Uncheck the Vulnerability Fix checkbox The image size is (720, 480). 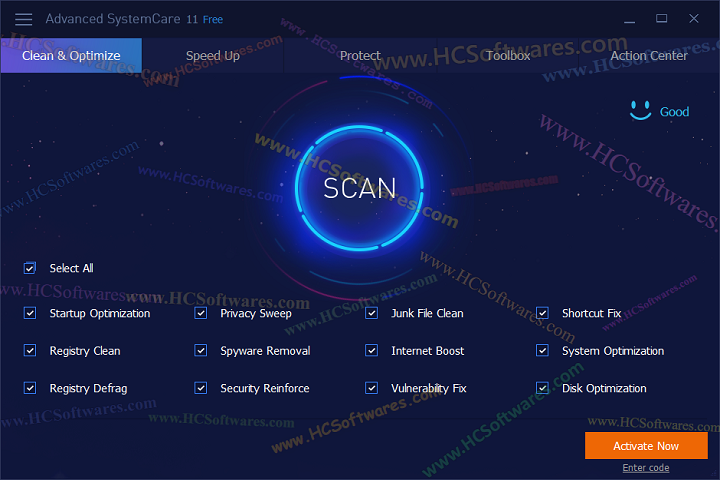click(x=371, y=388)
